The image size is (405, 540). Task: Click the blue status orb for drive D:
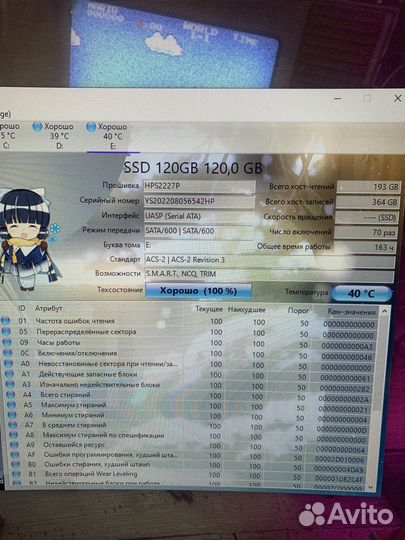[37, 127]
